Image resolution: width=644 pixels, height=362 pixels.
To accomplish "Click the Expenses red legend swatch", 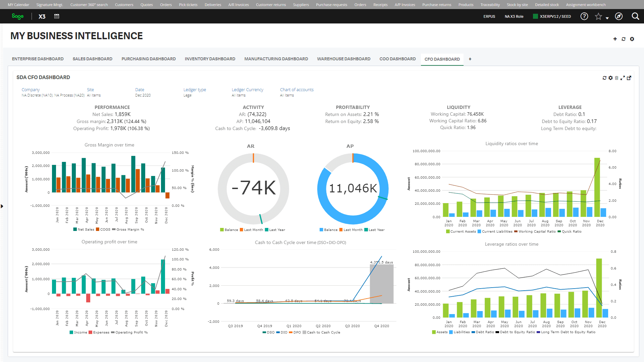I will pos(90,333).
